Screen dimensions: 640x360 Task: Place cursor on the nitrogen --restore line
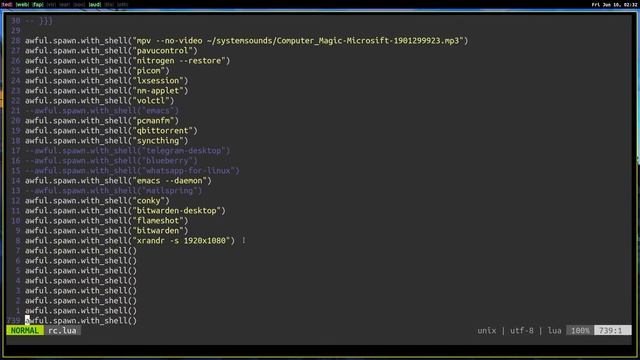(127, 61)
